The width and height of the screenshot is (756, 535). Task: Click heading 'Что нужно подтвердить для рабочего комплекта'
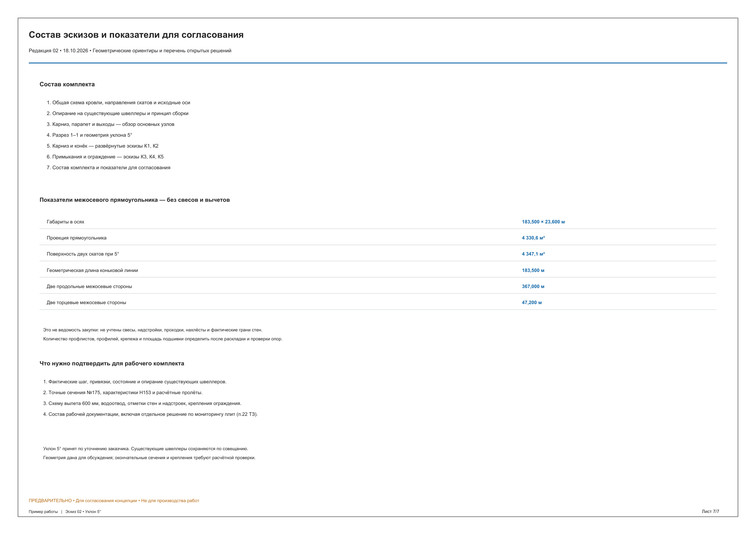click(112, 364)
